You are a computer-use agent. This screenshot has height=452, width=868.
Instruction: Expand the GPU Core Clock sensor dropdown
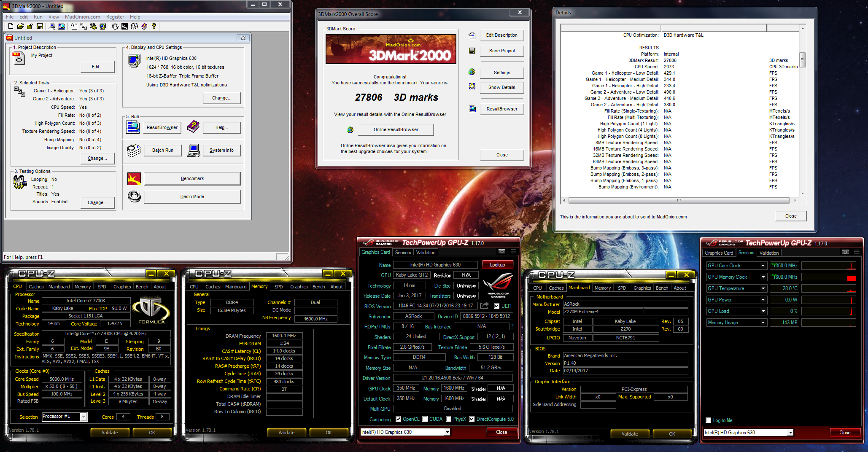tap(763, 266)
